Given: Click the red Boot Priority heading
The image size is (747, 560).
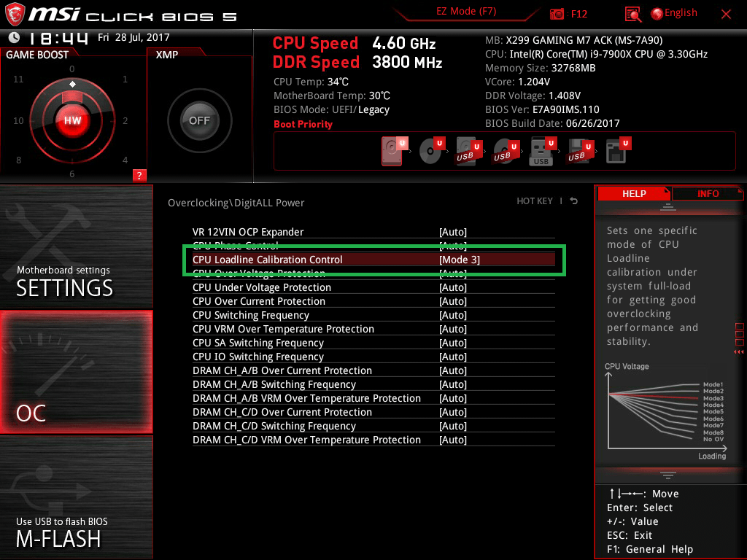Looking at the screenshot, I should (303, 124).
